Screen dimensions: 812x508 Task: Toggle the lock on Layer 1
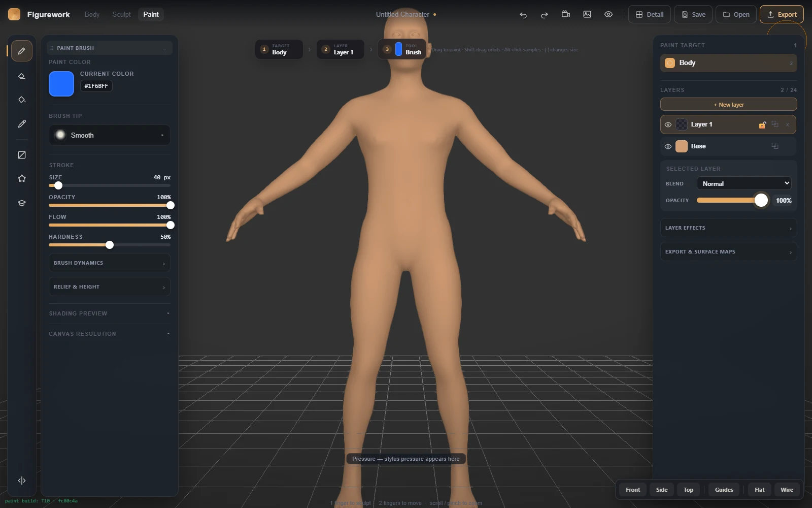[x=762, y=124]
